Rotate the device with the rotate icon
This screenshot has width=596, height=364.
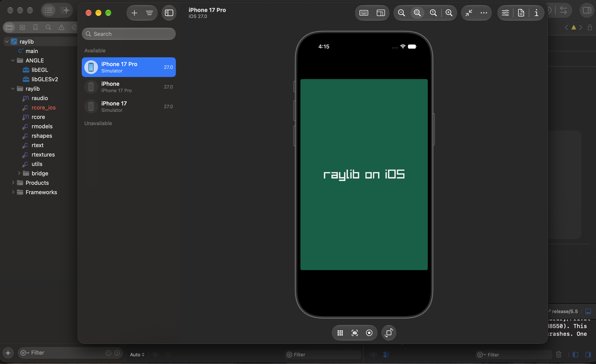tap(389, 333)
